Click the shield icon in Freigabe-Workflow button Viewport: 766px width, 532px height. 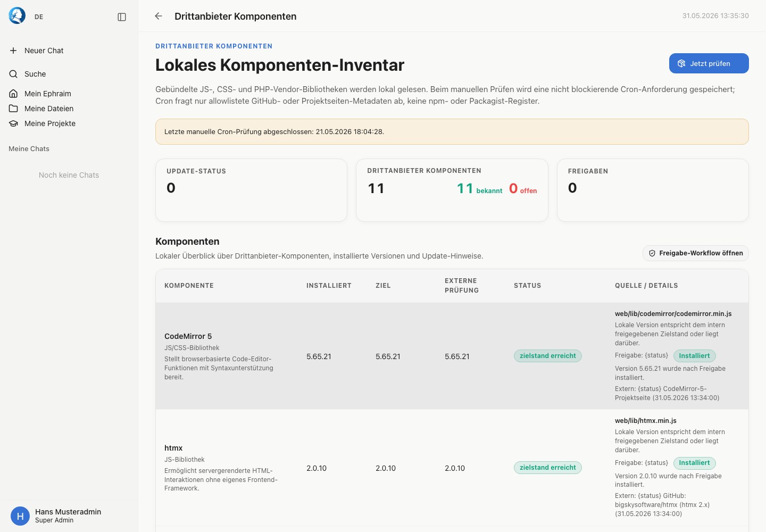point(652,253)
